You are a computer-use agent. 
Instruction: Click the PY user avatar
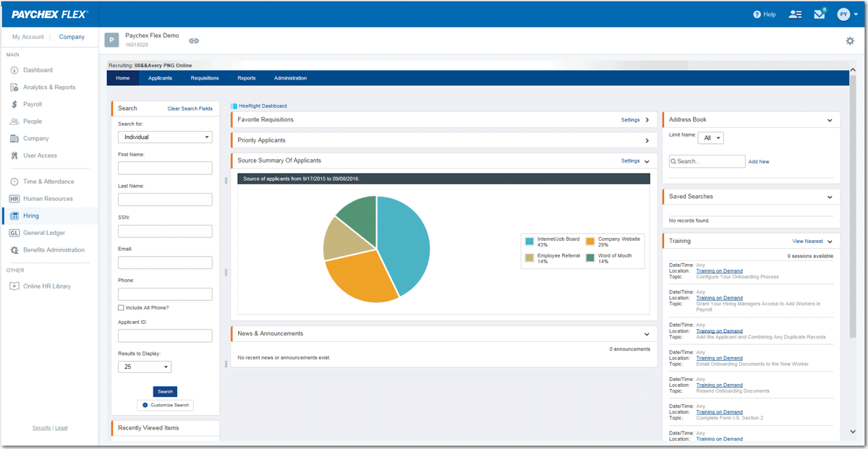[843, 14]
